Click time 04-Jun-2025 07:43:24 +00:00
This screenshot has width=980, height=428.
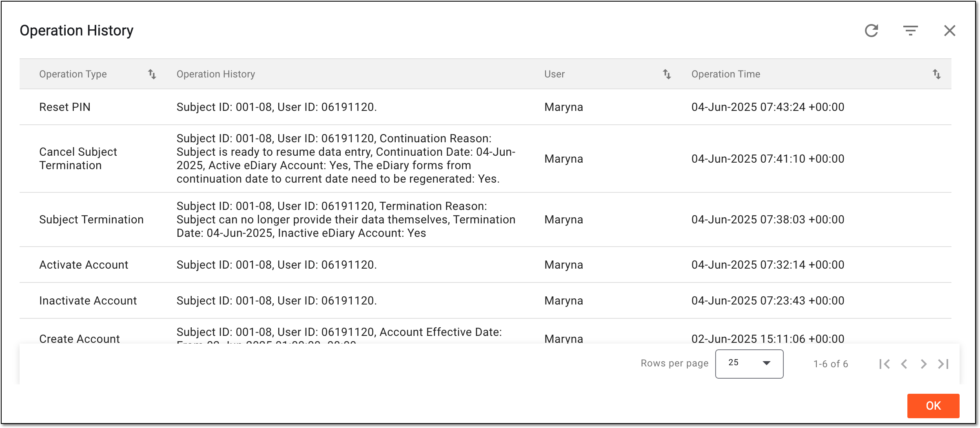(768, 107)
